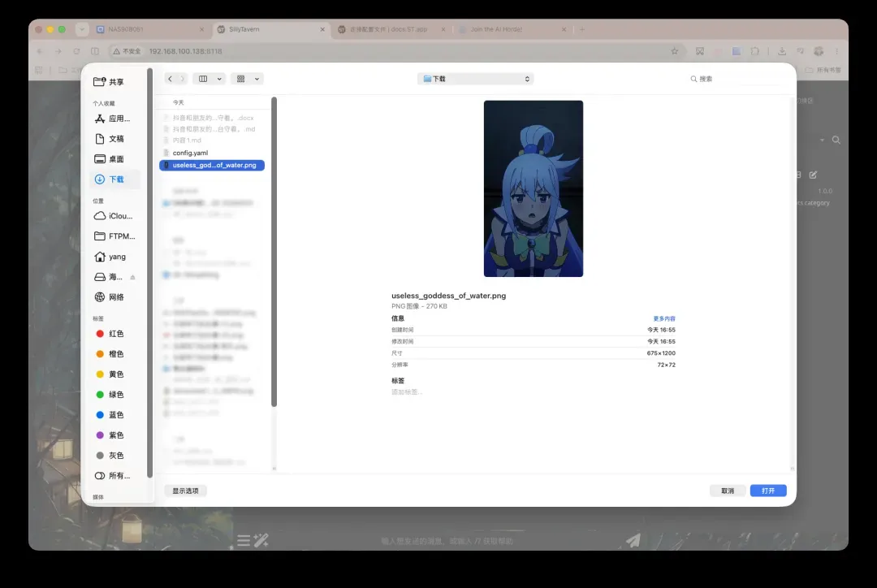Click 更多内容 link in info panel
The height and width of the screenshot is (588, 877).
664,318
